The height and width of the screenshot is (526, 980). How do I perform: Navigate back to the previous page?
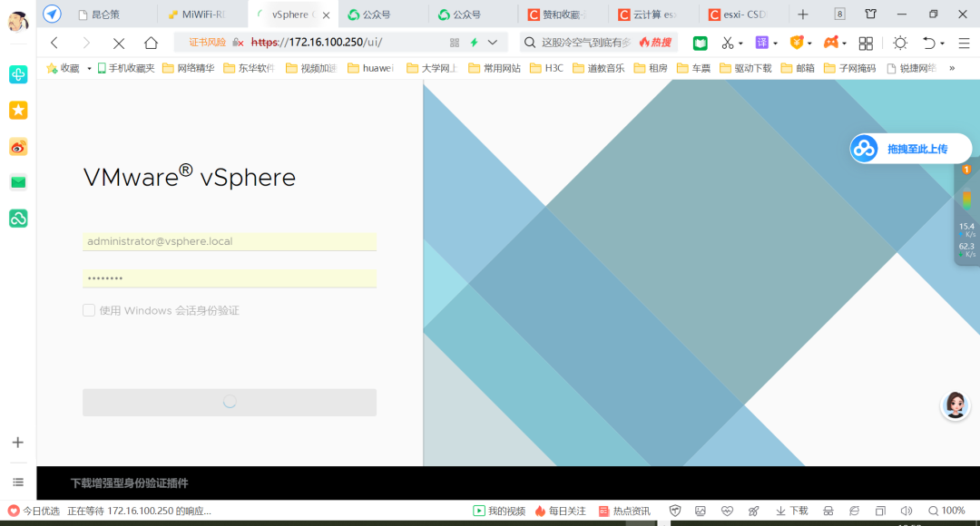tap(54, 43)
